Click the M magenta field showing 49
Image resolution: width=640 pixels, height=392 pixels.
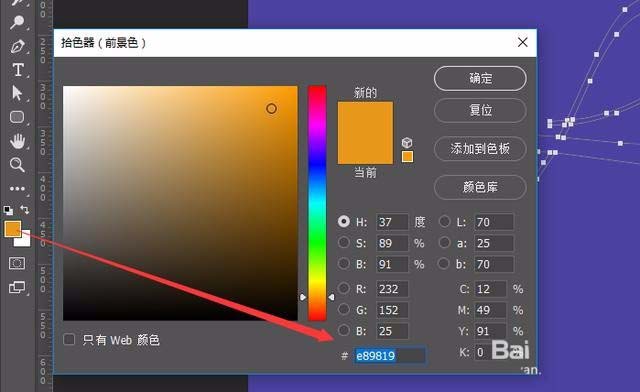490,310
